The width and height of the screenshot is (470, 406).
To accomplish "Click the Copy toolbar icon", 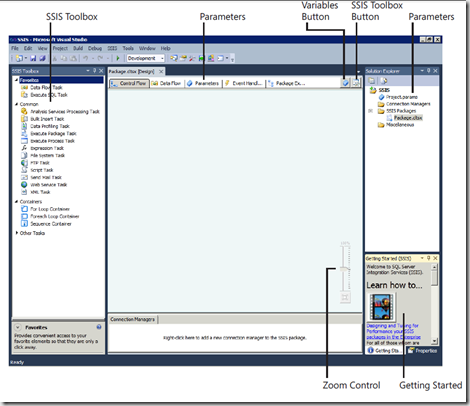I will pos(64,58).
